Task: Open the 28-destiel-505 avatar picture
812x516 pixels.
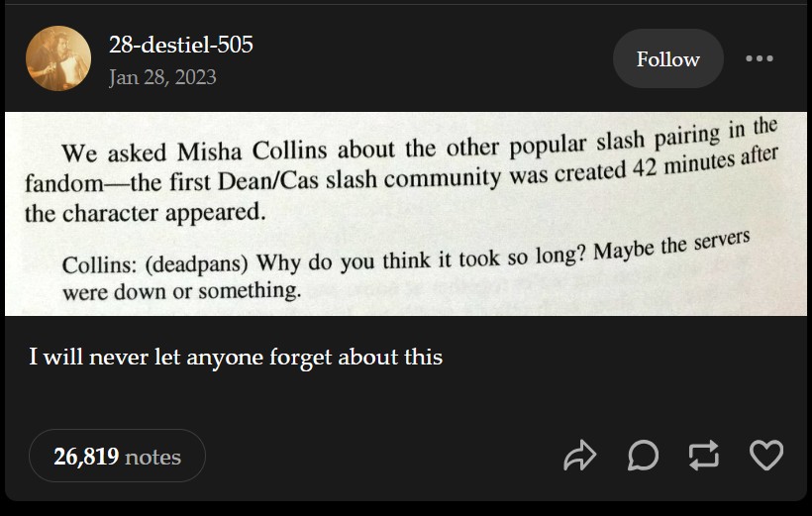Action: 58,58
